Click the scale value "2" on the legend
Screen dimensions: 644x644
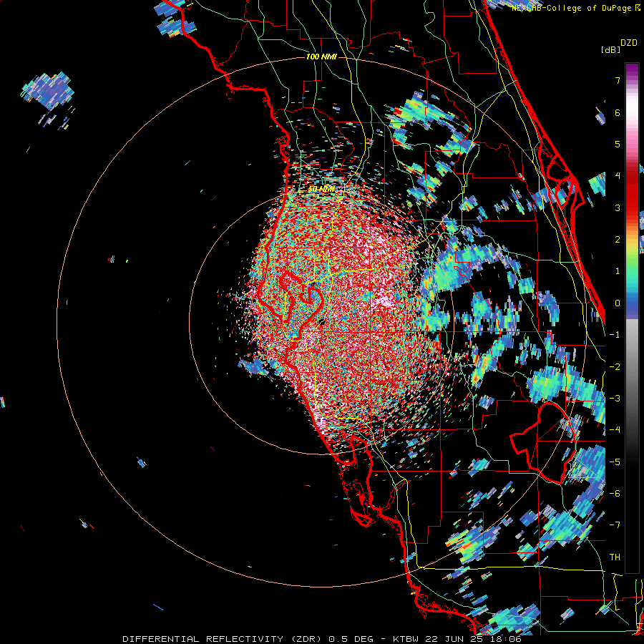[618, 240]
